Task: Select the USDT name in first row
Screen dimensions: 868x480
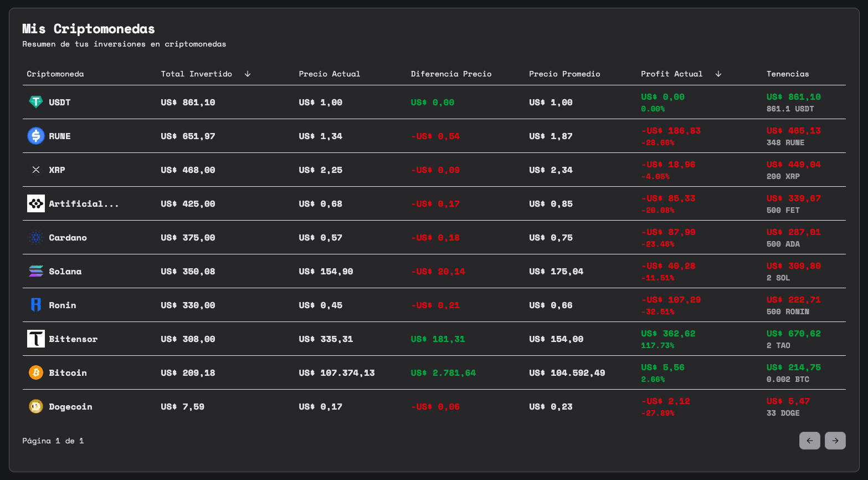Action: (60, 102)
